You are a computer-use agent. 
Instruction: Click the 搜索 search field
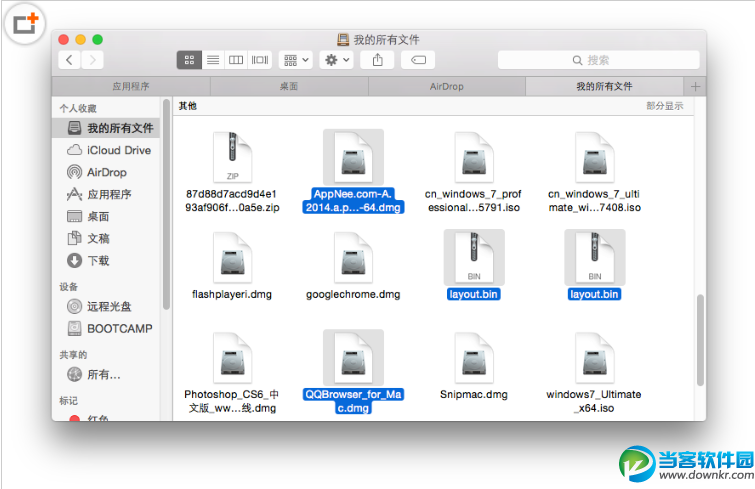pos(599,60)
